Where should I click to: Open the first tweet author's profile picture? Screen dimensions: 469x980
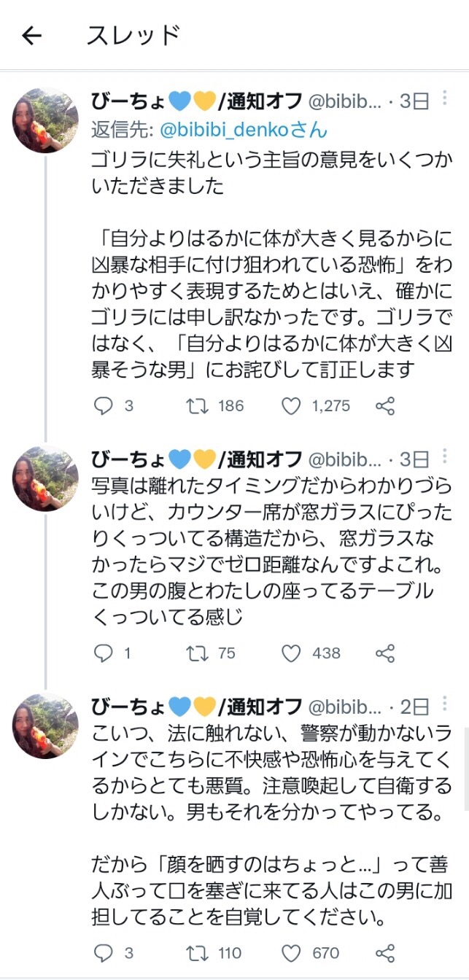point(45,120)
